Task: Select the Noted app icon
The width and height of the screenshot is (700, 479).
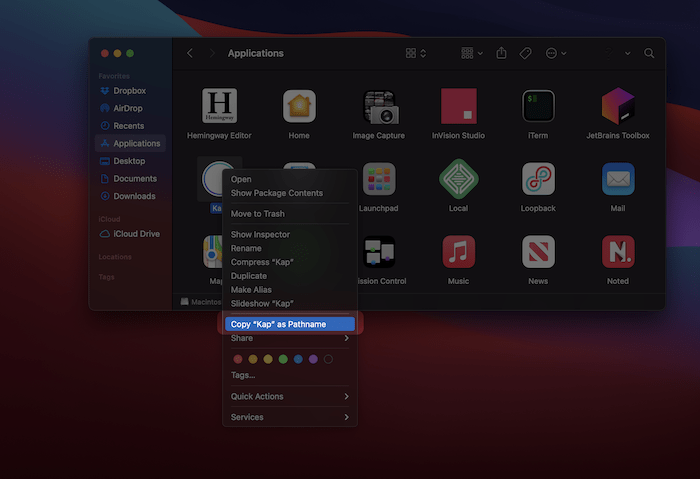Action: pyautogui.click(x=618, y=252)
